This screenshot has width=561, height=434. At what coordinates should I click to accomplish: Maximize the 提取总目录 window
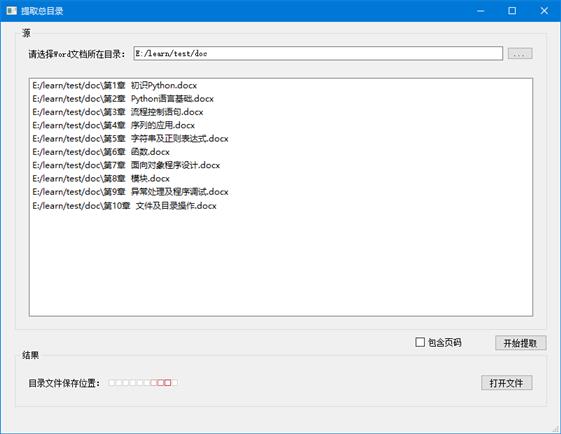(512, 11)
